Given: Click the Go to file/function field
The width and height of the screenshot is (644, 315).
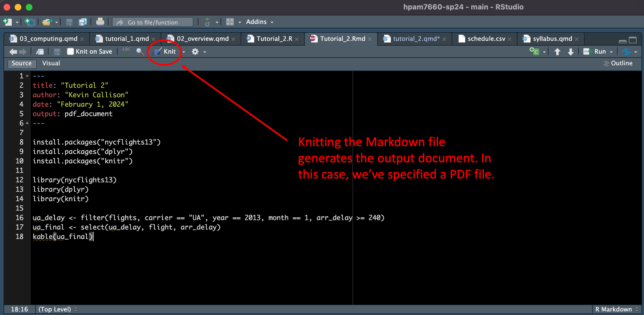Looking at the screenshot, I should pos(153,22).
